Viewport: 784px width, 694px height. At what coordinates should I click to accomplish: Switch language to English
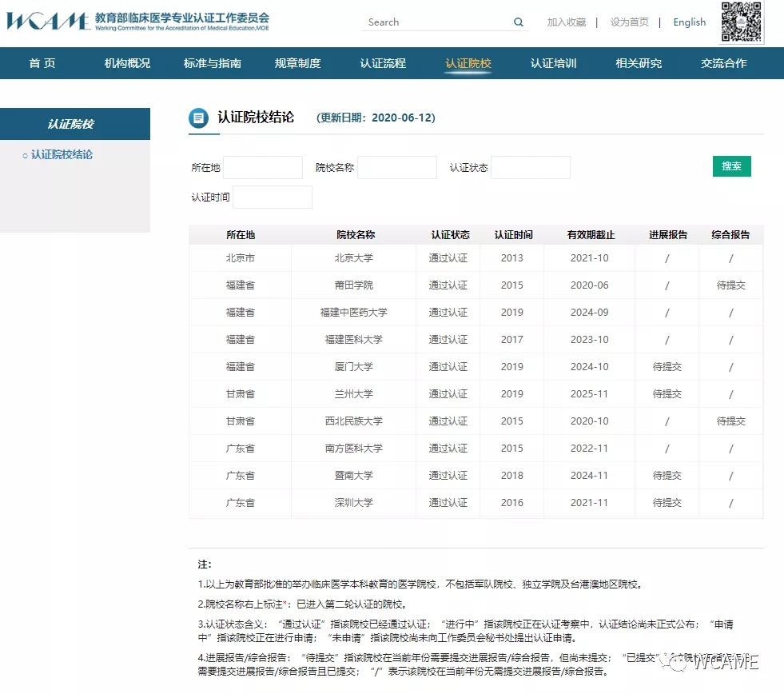click(690, 22)
